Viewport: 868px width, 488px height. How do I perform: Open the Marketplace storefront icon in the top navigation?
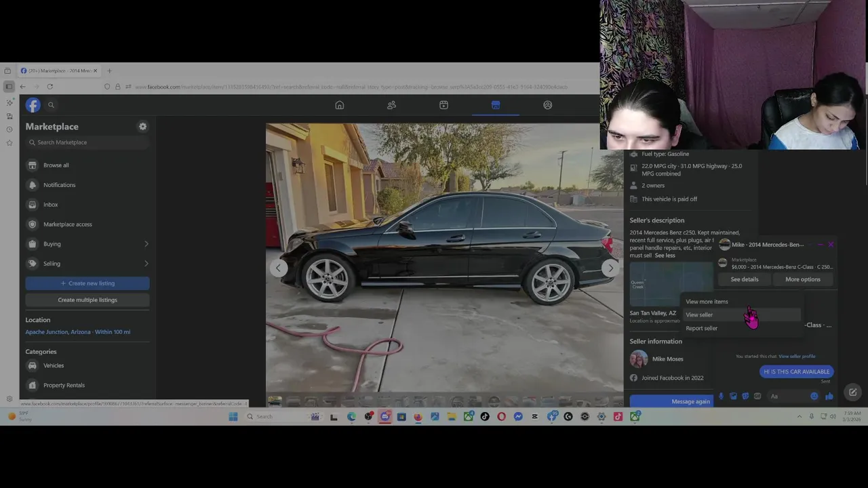pyautogui.click(x=496, y=105)
